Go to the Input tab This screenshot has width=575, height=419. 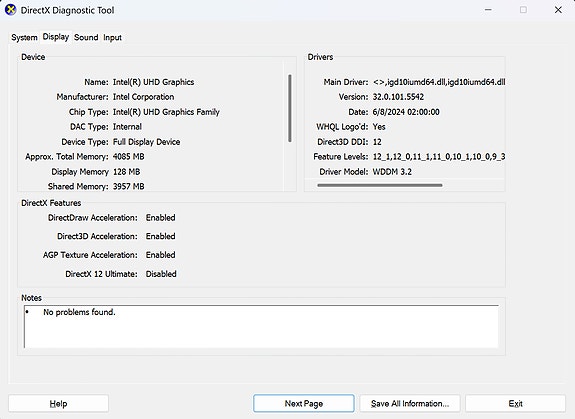[112, 37]
